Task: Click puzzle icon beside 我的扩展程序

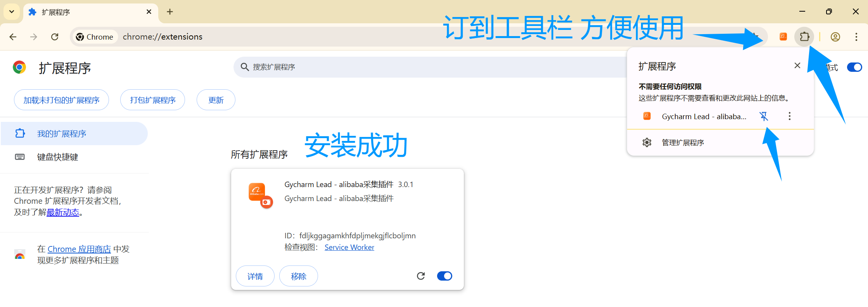Action: click(20, 134)
